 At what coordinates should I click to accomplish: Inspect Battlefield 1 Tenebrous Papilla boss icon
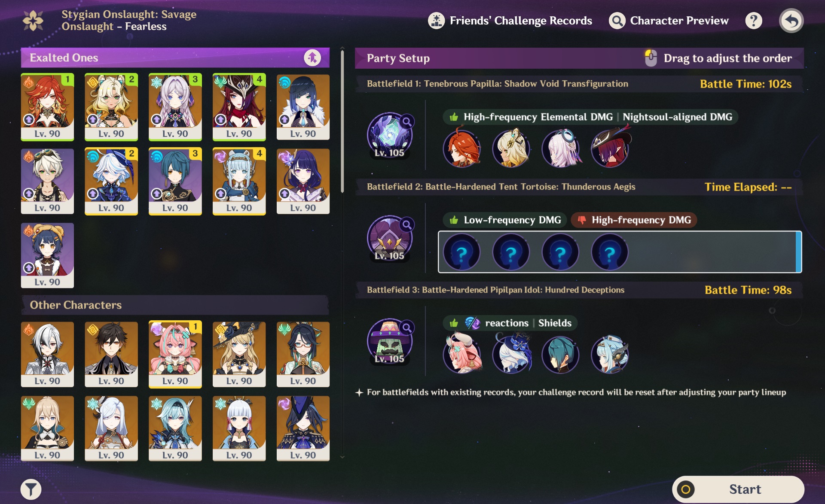coord(389,135)
